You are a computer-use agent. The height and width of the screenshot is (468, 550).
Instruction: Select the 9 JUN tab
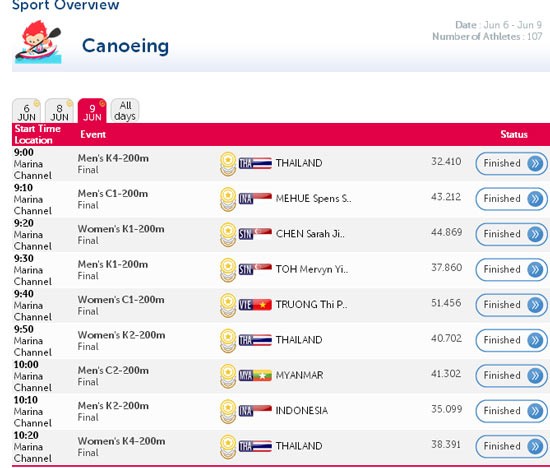pyautogui.click(x=92, y=111)
